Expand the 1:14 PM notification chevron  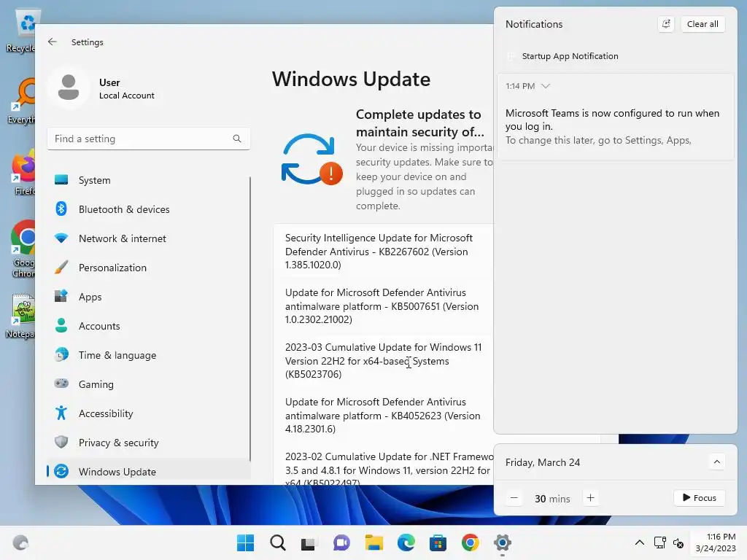tap(546, 86)
